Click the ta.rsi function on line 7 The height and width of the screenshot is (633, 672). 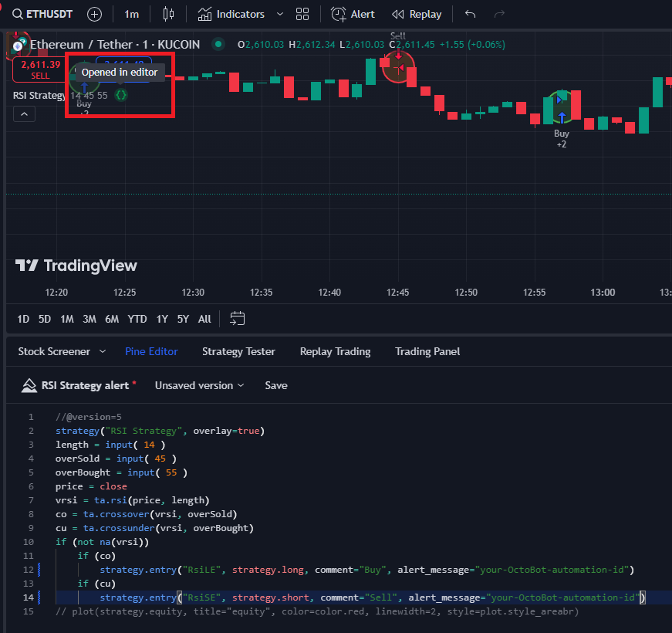pyautogui.click(x=110, y=500)
